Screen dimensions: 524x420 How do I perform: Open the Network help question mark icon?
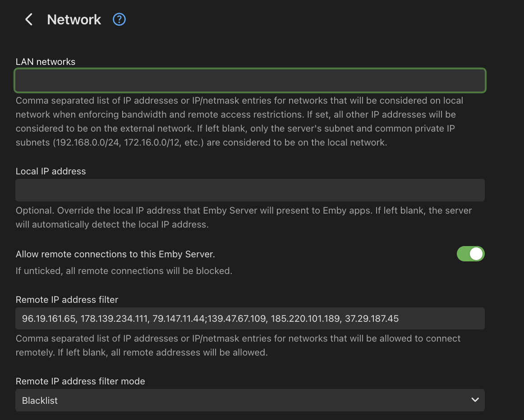coord(119,19)
